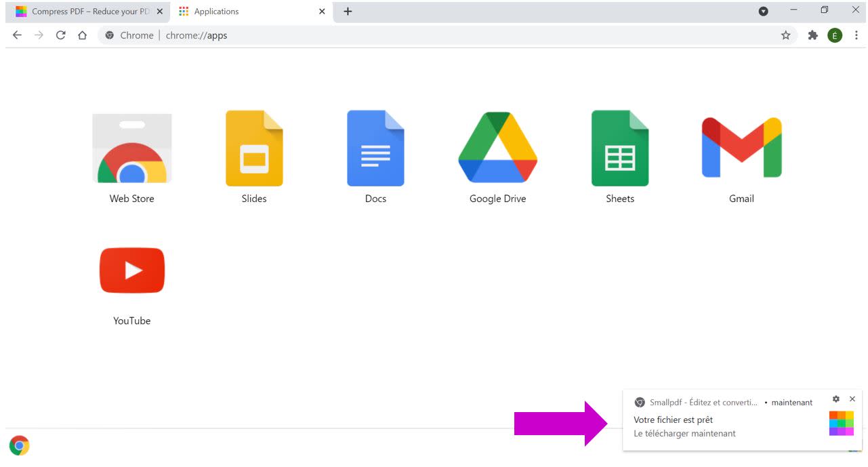
Task: Open the tab search chevron in title bar
Action: click(x=764, y=11)
